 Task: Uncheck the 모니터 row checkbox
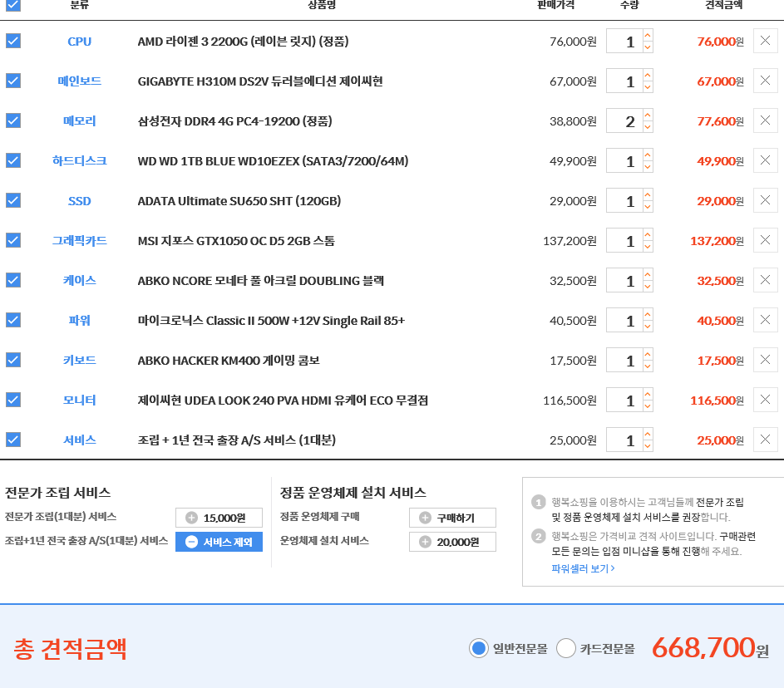(13, 401)
